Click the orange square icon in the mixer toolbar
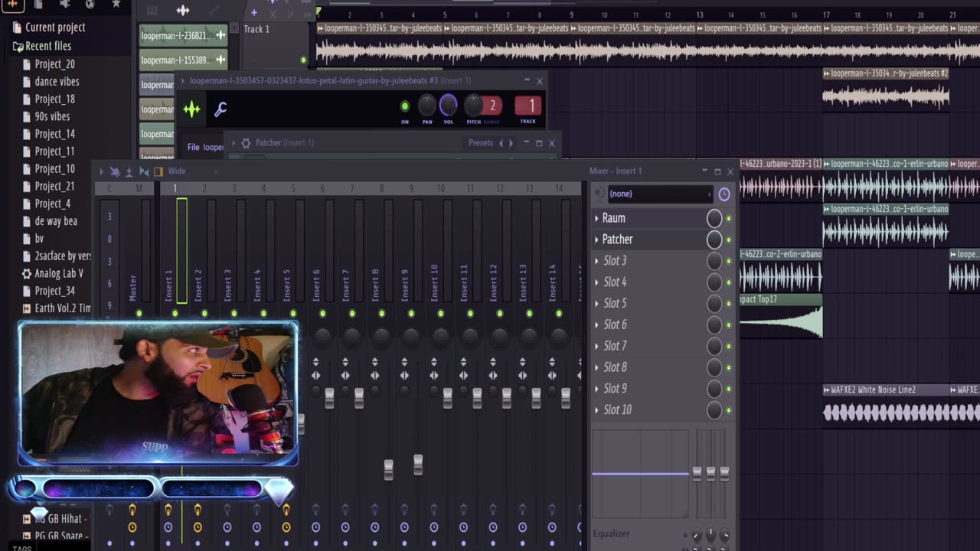980x551 pixels. coord(158,171)
